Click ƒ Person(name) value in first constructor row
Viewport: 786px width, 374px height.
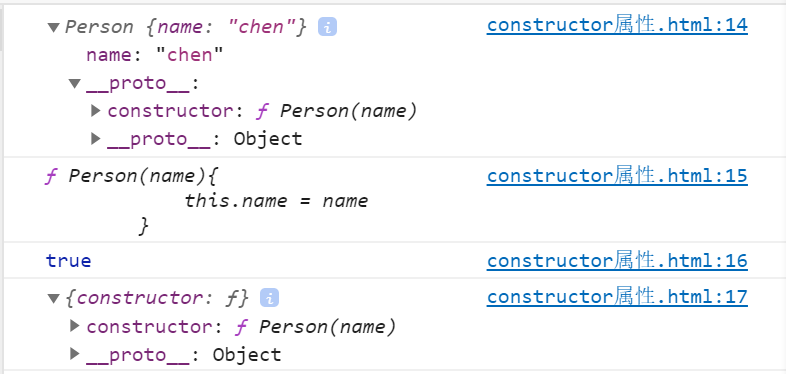[x=336, y=111]
